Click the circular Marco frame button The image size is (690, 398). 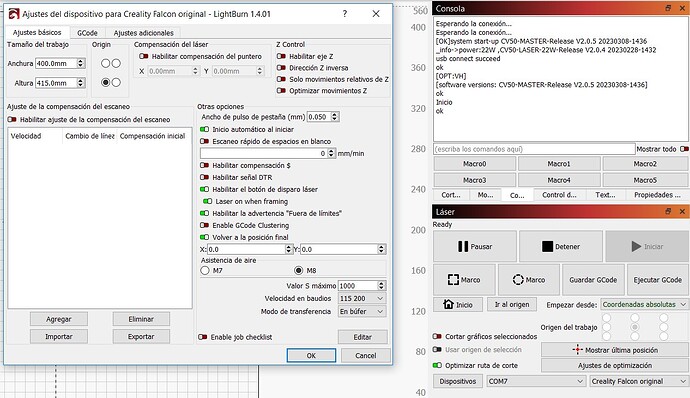529,280
